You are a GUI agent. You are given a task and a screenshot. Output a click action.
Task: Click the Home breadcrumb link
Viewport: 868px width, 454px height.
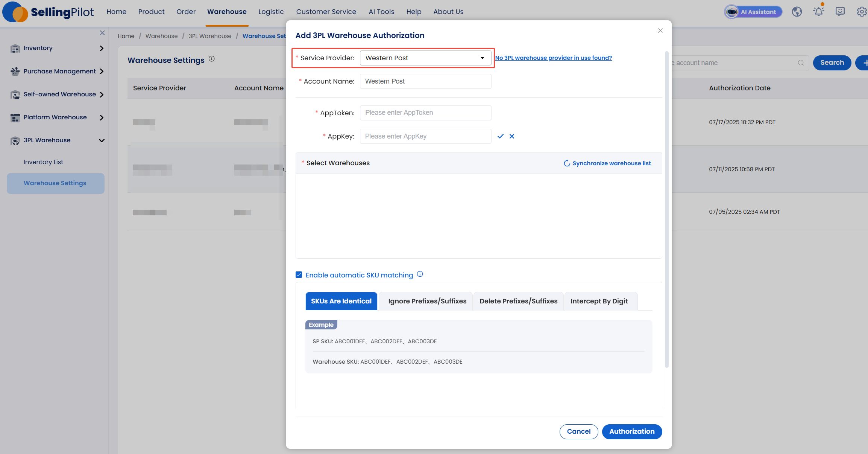pyautogui.click(x=126, y=36)
